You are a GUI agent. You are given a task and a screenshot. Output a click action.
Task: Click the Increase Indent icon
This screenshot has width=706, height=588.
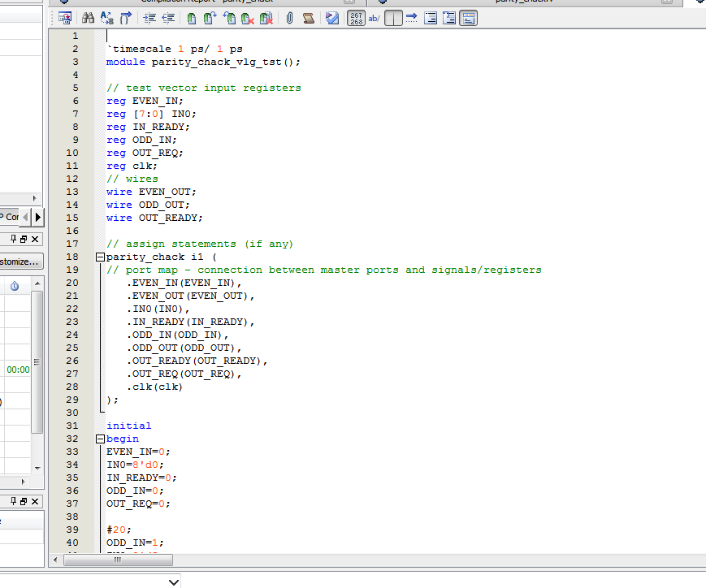[150, 18]
